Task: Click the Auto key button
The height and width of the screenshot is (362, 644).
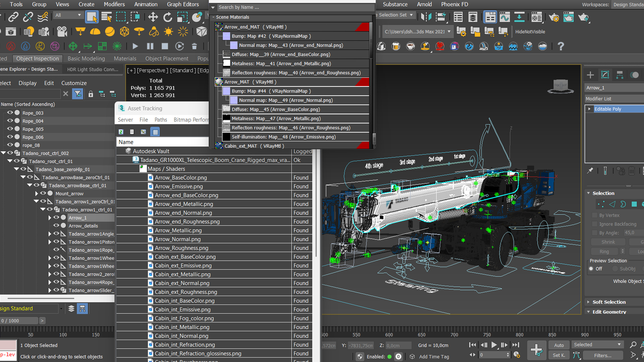Action: (559, 345)
